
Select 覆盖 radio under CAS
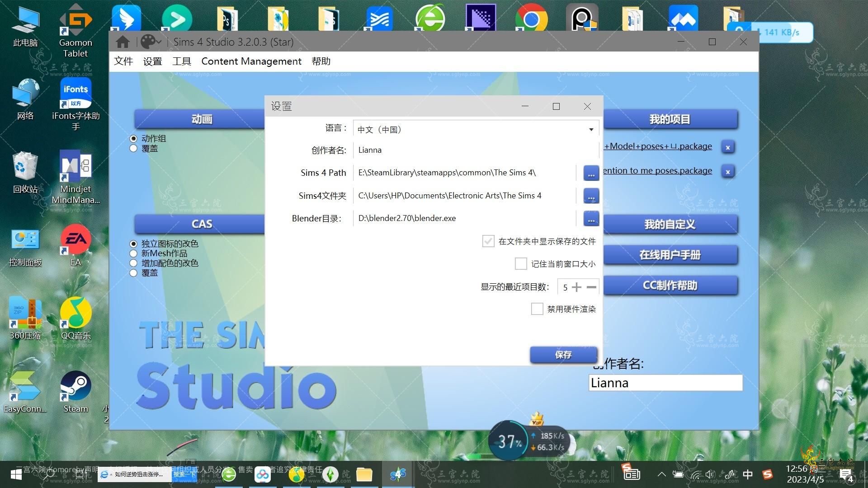click(133, 273)
